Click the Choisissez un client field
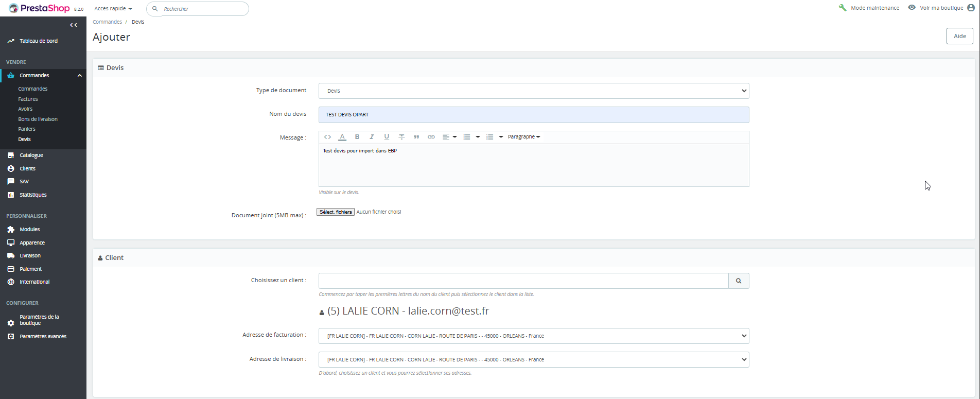The width and height of the screenshot is (980, 399). click(523, 281)
